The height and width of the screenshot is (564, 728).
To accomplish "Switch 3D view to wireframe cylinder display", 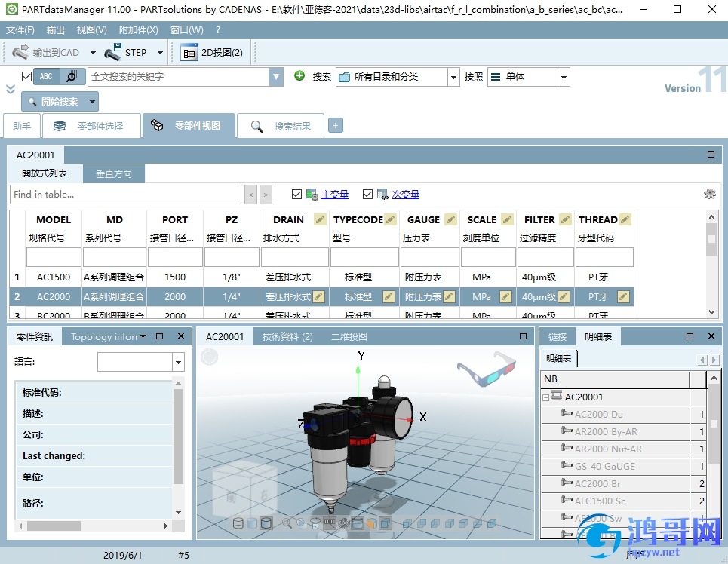I will pos(238,523).
